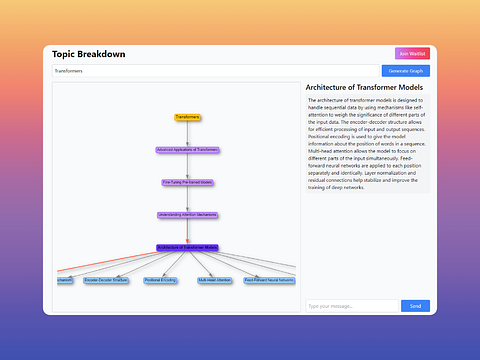Select the yellow Transformers root node
This screenshot has width=480, height=360.
pos(187,117)
